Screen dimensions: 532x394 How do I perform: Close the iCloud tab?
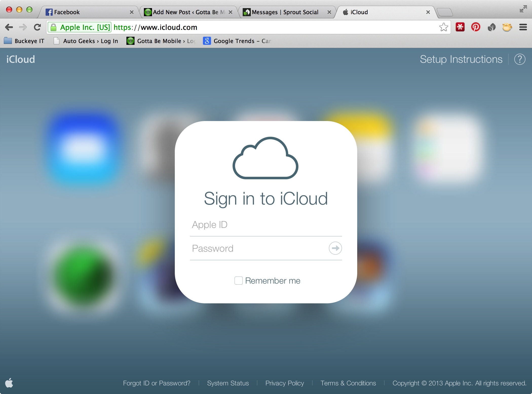[428, 12]
